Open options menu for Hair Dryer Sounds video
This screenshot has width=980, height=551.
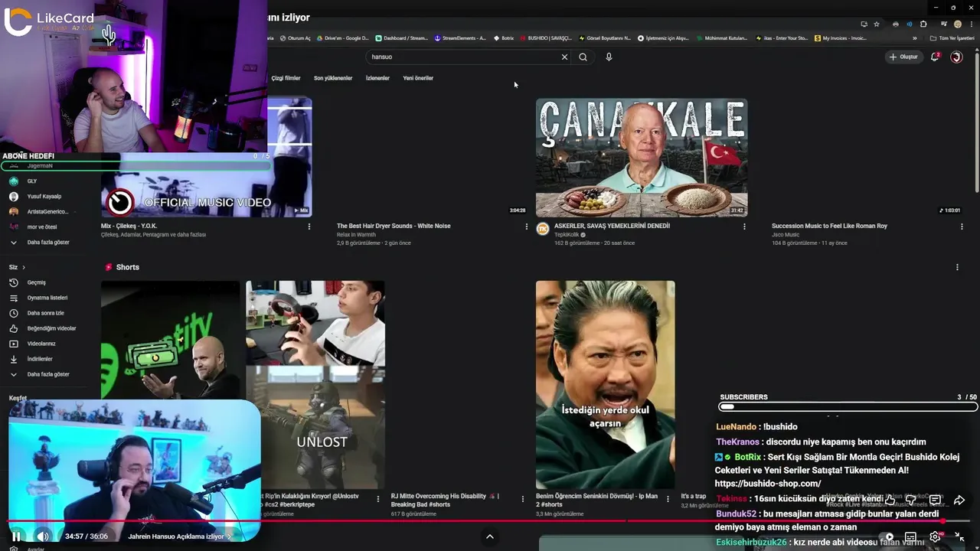click(526, 227)
